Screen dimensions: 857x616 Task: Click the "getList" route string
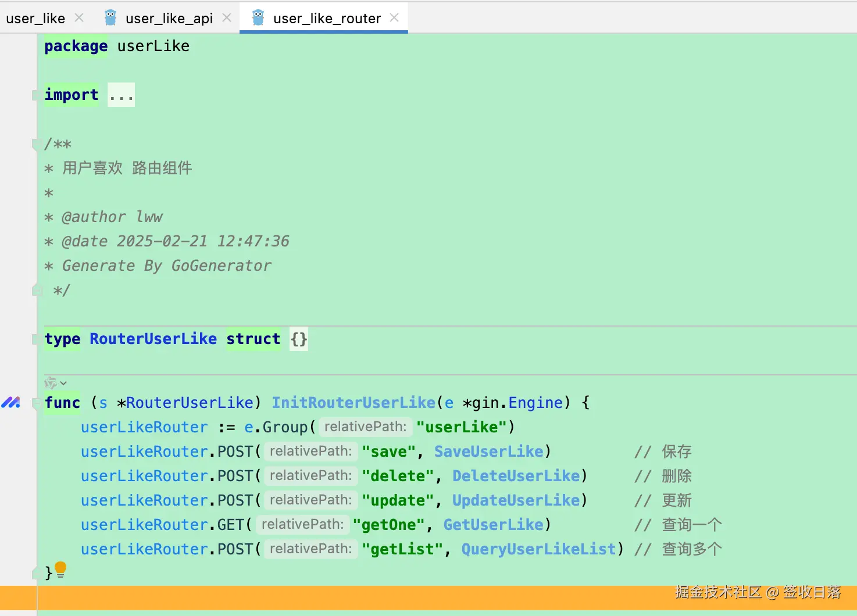click(x=402, y=549)
